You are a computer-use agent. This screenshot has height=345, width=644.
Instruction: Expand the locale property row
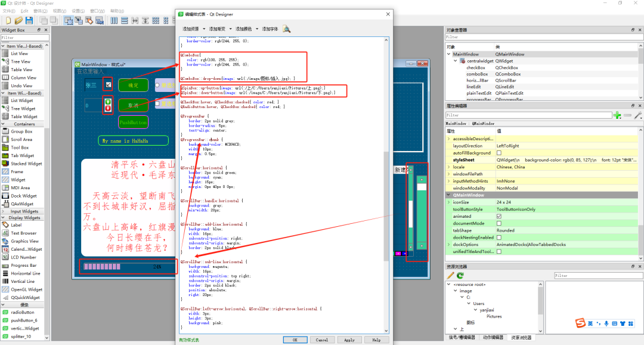pos(449,167)
